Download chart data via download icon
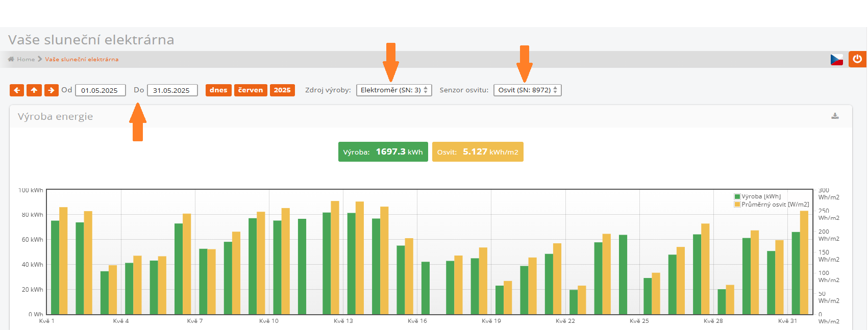The height and width of the screenshot is (330, 868). coord(835,116)
